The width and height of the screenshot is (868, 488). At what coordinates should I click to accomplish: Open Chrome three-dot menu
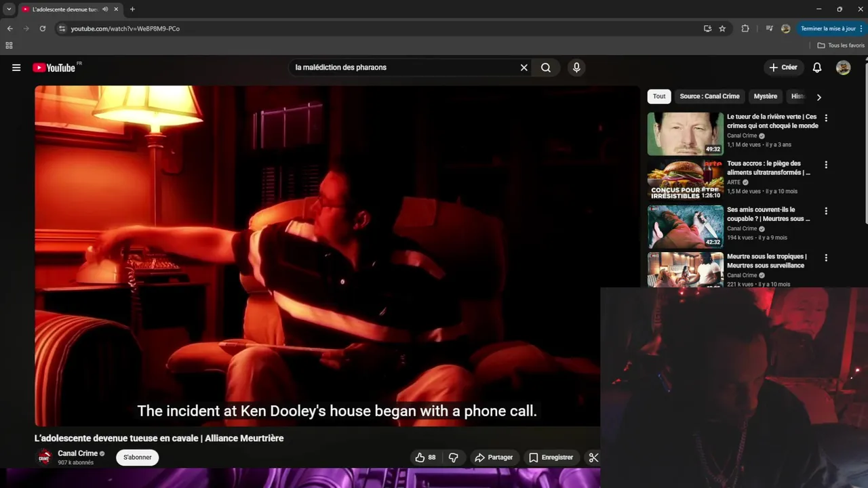(861, 28)
